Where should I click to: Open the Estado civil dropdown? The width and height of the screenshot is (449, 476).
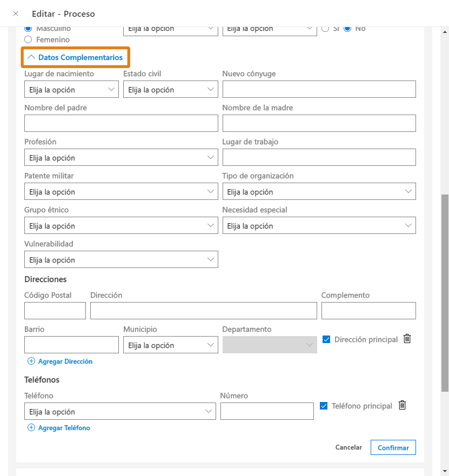171,89
